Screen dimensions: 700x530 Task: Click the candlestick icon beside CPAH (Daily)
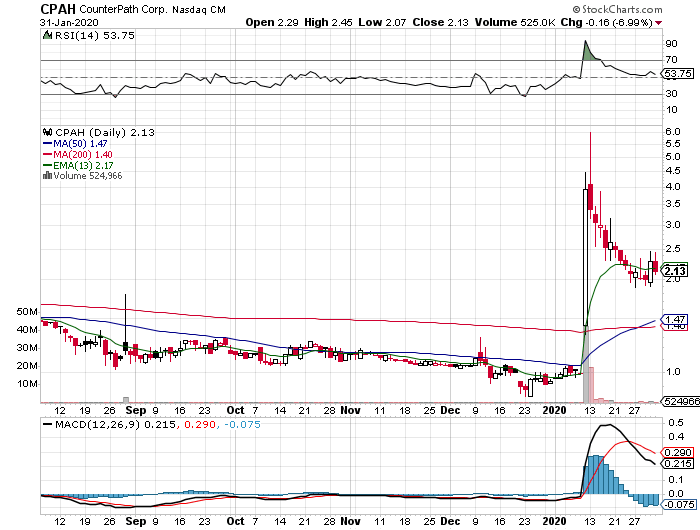45,131
